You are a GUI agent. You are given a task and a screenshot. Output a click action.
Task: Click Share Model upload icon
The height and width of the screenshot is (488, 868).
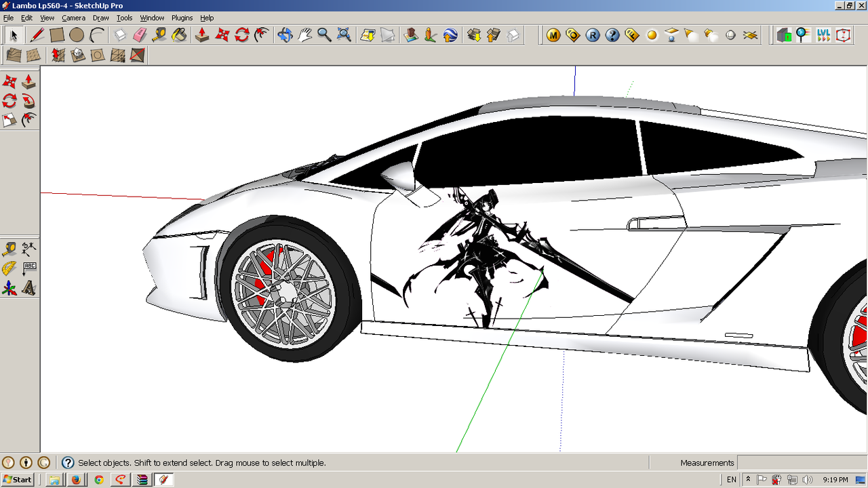tap(494, 35)
